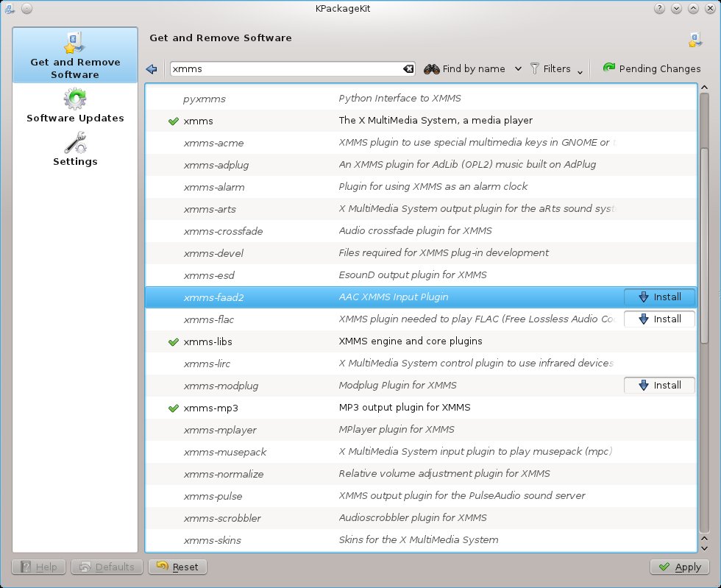Screen dimensions: 721x588
Task: Click 'XMMS engine and core plugins' description
Action: [411, 341]
